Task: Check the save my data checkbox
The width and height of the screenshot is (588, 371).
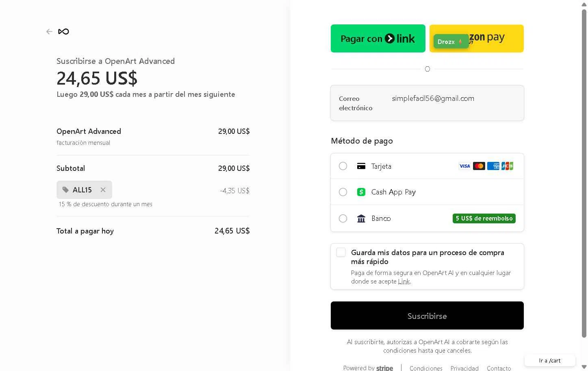Action: point(341,252)
